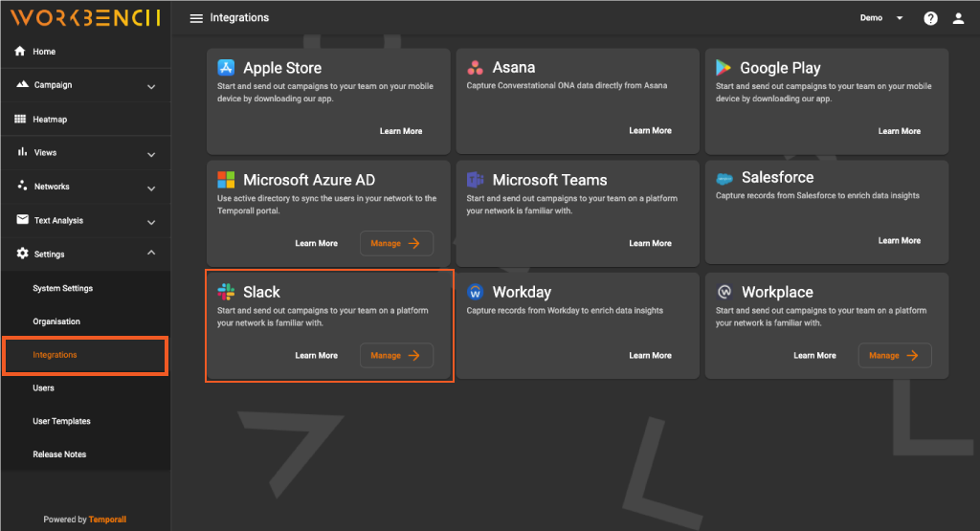Click Learn More on Salesforce card

point(899,240)
